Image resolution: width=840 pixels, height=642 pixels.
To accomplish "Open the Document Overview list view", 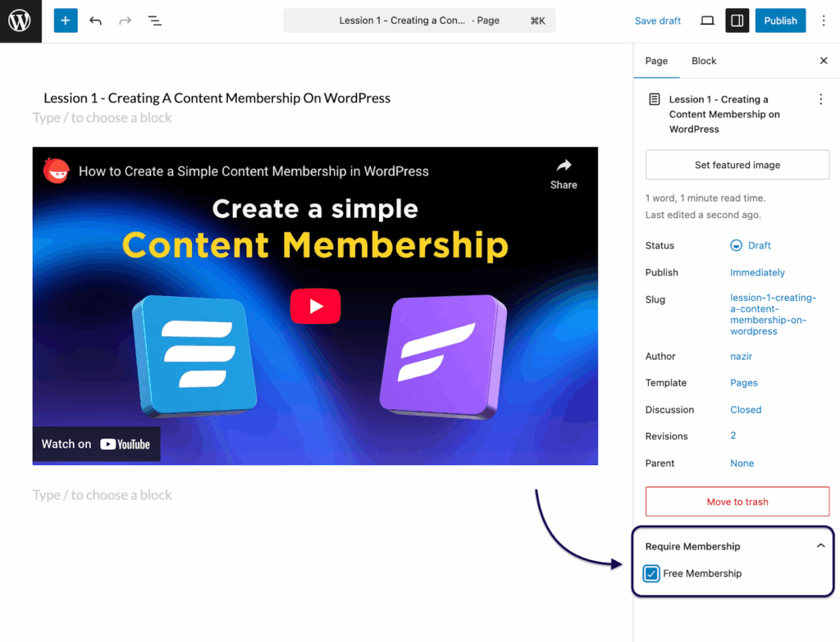I will pyautogui.click(x=154, y=20).
